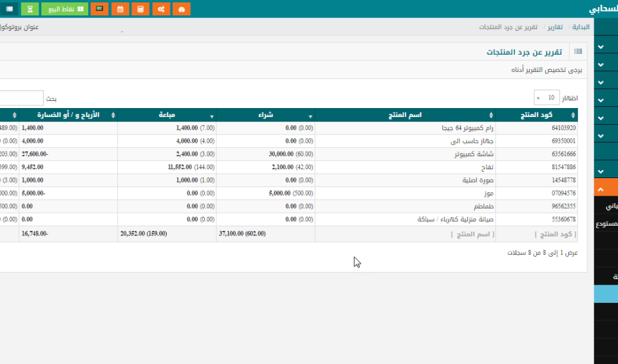Click the barcode icon beside the report title
Image resolution: width=618 pixels, height=364 pixels.
pos(578,51)
